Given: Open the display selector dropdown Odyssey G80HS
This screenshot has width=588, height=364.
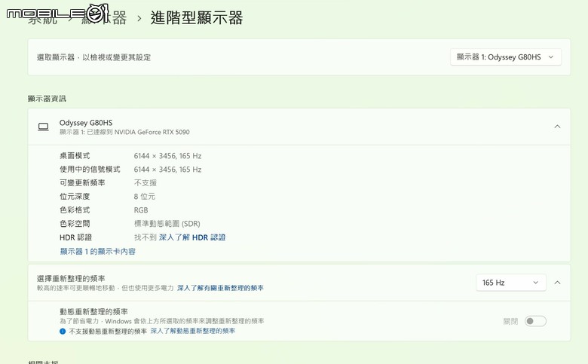Looking at the screenshot, I should click(x=506, y=57).
